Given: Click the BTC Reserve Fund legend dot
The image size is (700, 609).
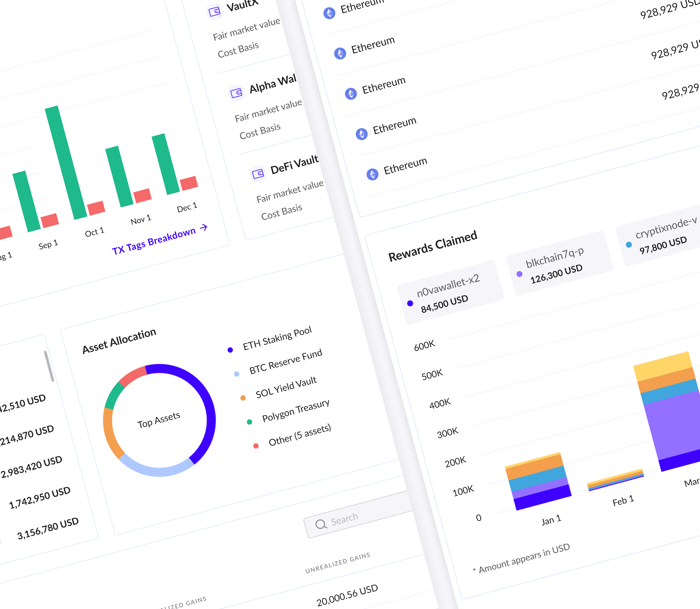Looking at the screenshot, I should point(237,374).
